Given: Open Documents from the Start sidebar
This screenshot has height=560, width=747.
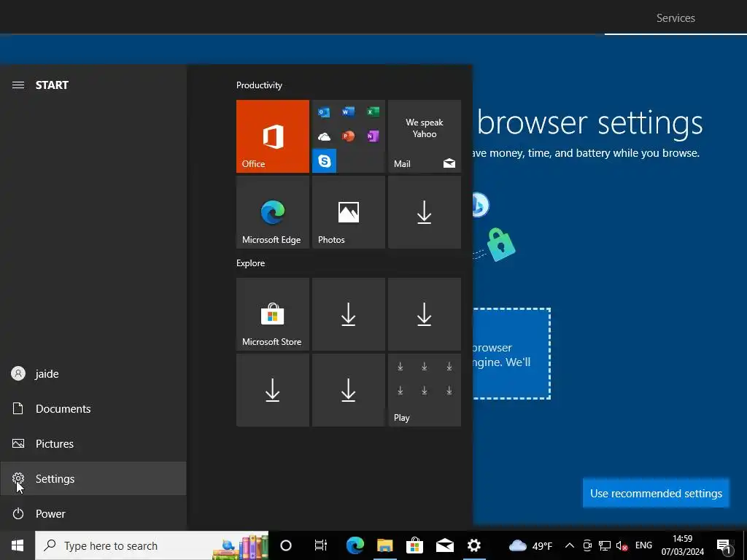Looking at the screenshot, I should (93, 408).
